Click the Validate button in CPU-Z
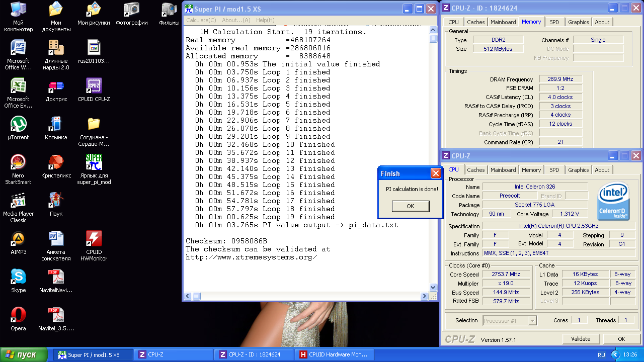 tap(581, 339)
